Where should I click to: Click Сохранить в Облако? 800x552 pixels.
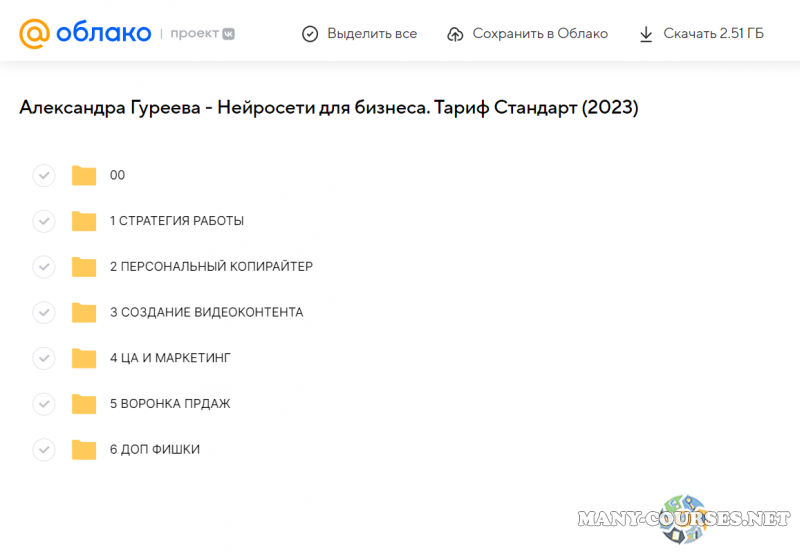click(x=526, y=34)
